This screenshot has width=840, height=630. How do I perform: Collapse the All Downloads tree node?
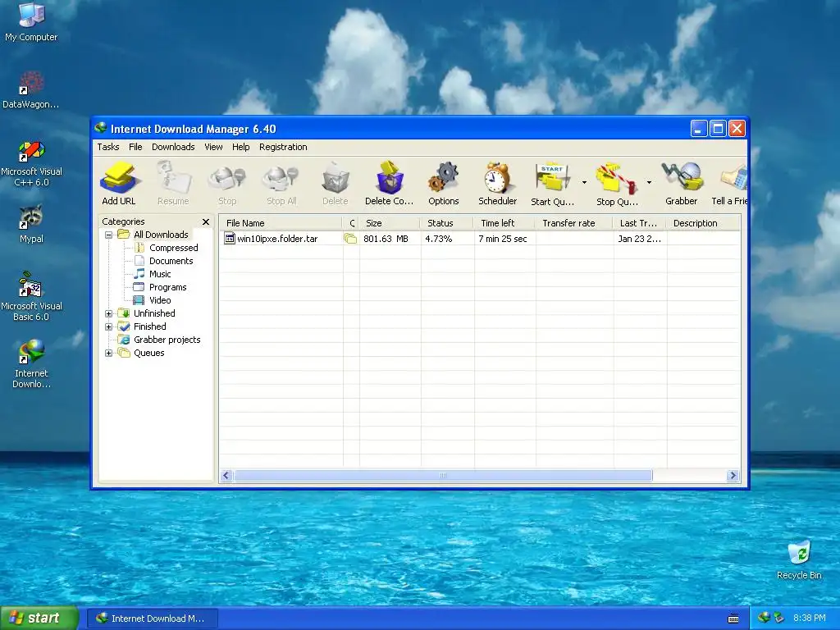[109, 235]
